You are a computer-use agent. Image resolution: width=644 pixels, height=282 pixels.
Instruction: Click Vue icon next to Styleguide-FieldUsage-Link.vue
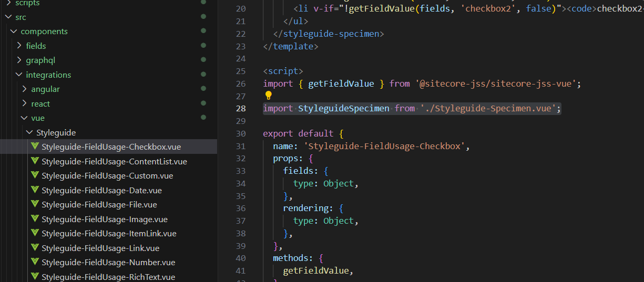[x=35, y=248]
